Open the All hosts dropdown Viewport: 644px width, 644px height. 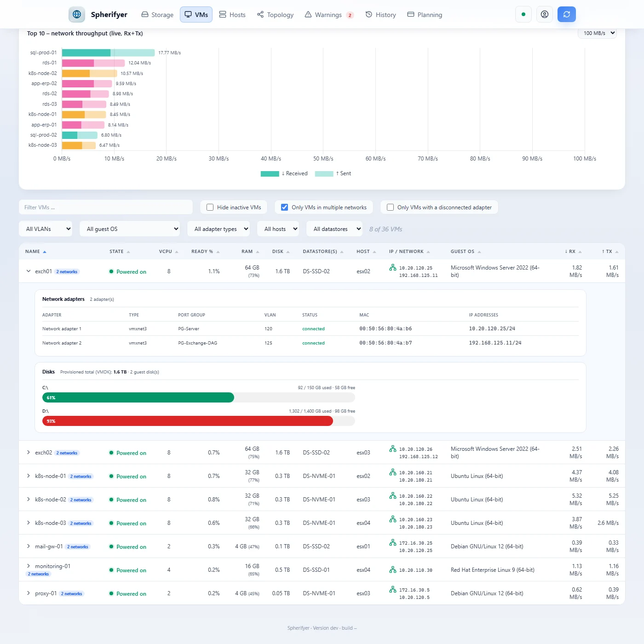point(278,229)
